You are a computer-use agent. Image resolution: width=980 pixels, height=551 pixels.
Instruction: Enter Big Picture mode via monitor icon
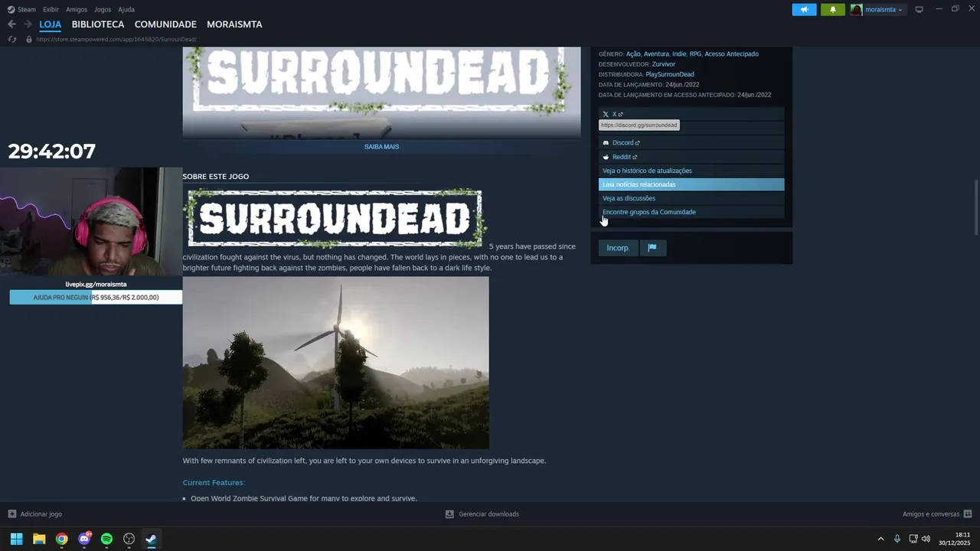919,9
